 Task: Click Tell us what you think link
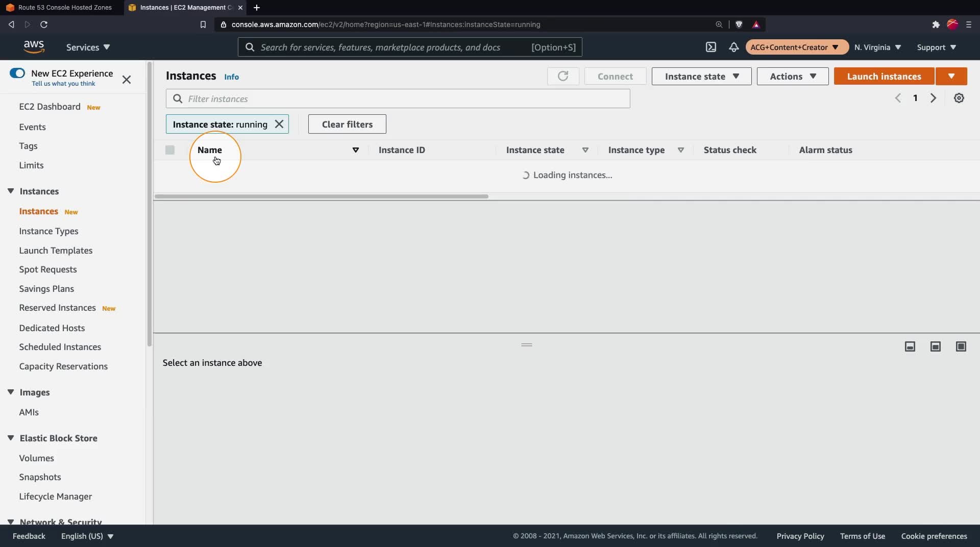[x=63, y=84]
